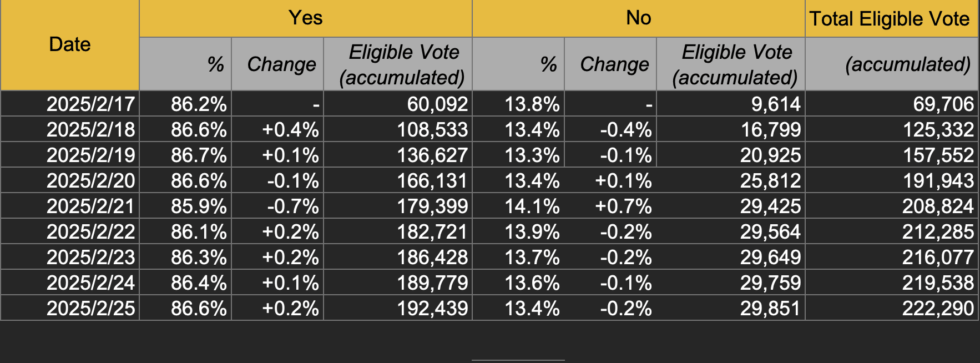Select the Total Eligible Vote header
Image resolution: width=980 pixels, height=363 pixels.
click(891, 18)
